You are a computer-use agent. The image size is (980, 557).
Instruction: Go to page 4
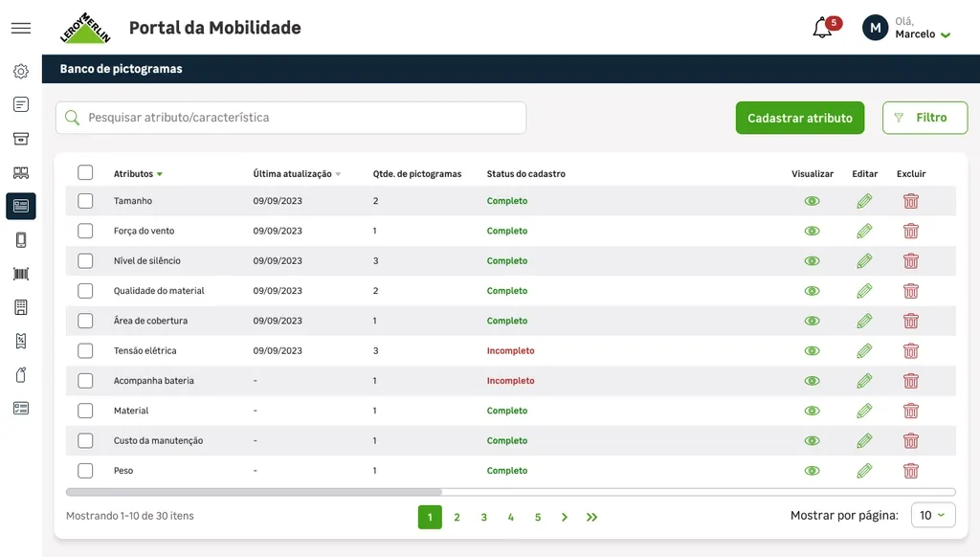pyautogui.click(x=511, y=517)
